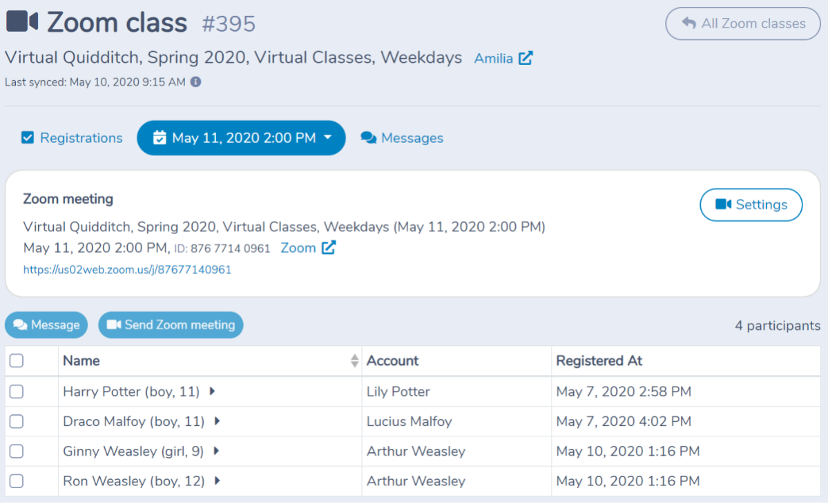Click the sort arrows in Name column
This screenshot has height=504, width=828.
tap(354, 360)
